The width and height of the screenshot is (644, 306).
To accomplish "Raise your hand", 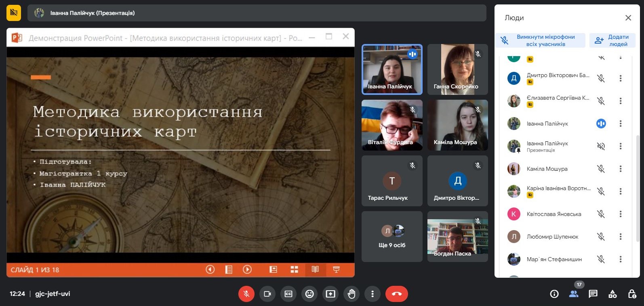I will click(x=351, y=294).
